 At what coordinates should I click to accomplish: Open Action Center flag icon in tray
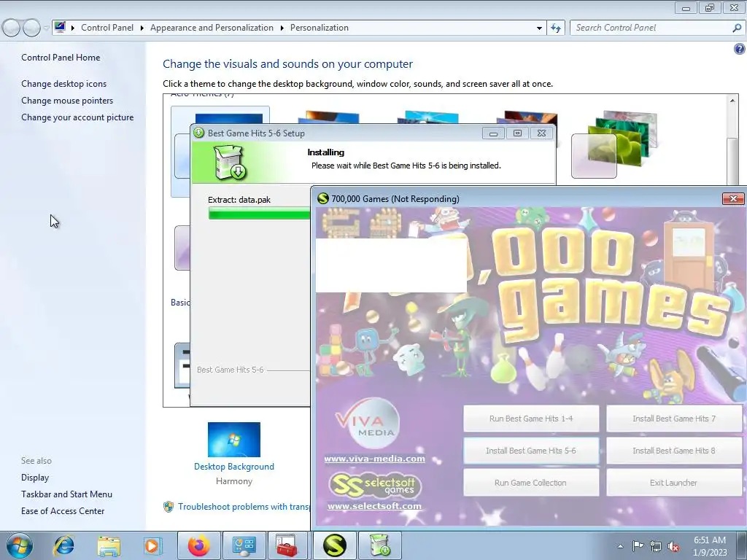coord(638,545)
